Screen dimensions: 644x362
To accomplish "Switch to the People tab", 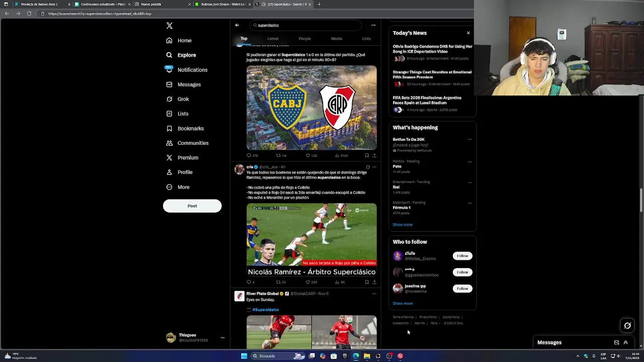I will click(305, 39).
